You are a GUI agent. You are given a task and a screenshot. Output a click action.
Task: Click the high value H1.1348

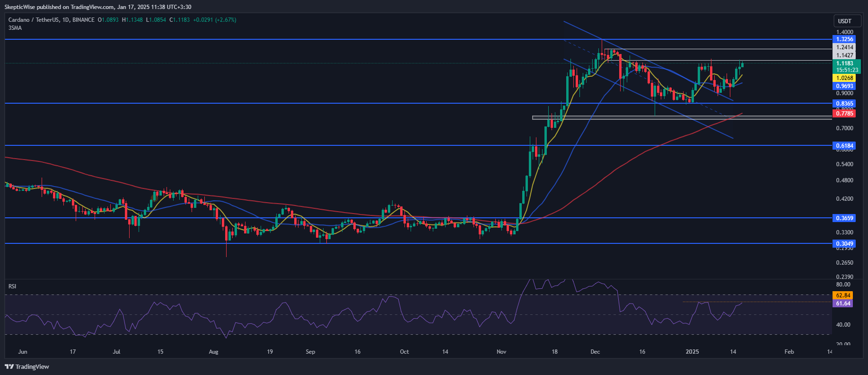pyautogui.click(x=132, y=20)
